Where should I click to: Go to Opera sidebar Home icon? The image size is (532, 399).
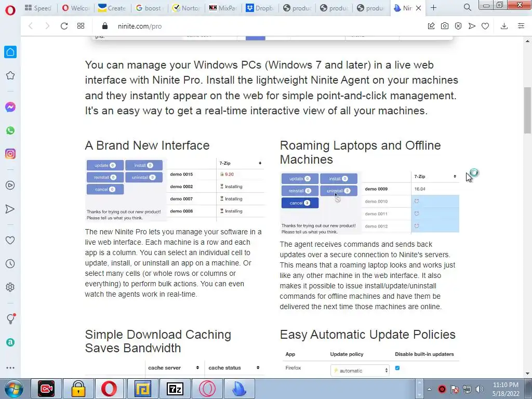pos(10,52)
